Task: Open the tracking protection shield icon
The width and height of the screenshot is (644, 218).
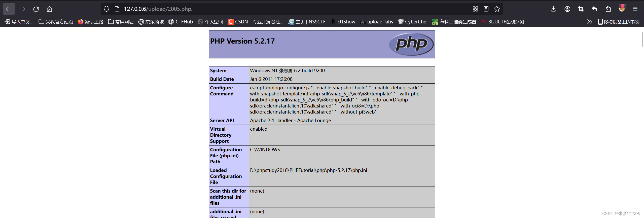Action: tap(106, 9)
